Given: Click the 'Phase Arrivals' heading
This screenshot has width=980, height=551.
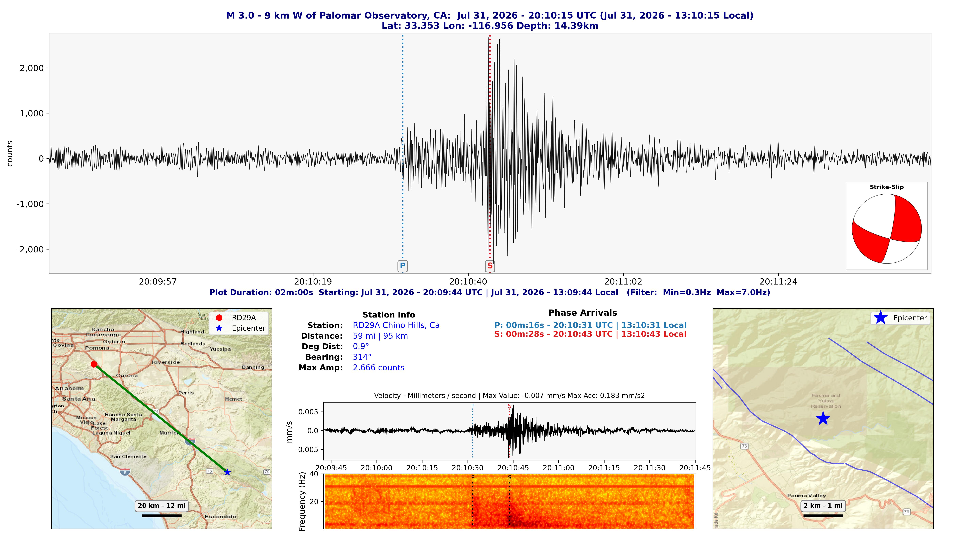Looking at the screenshot, I should coord(582,313).
